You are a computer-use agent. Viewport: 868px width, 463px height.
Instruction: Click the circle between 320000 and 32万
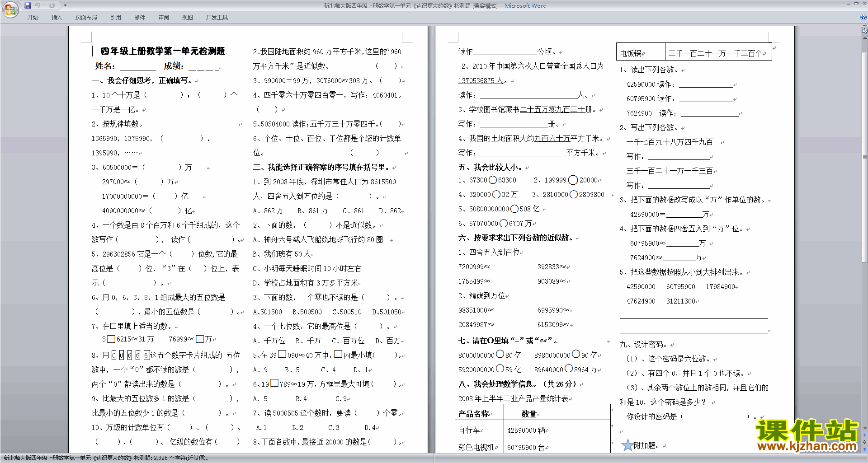click(x=496, y=194)
